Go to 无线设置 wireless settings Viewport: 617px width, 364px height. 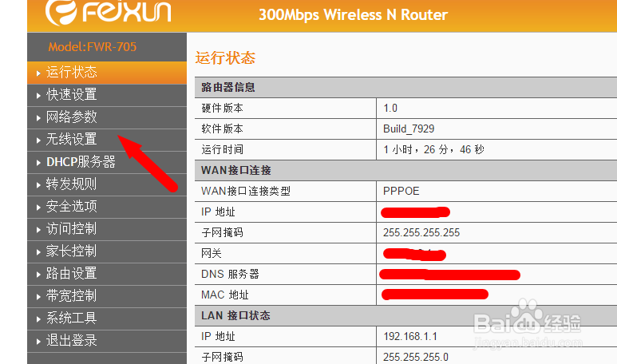[x=107, y=140]
